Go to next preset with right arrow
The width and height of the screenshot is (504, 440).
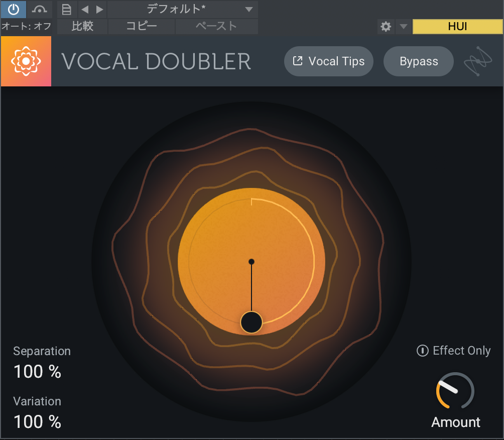pyautogui.click(x=99, y=9)
